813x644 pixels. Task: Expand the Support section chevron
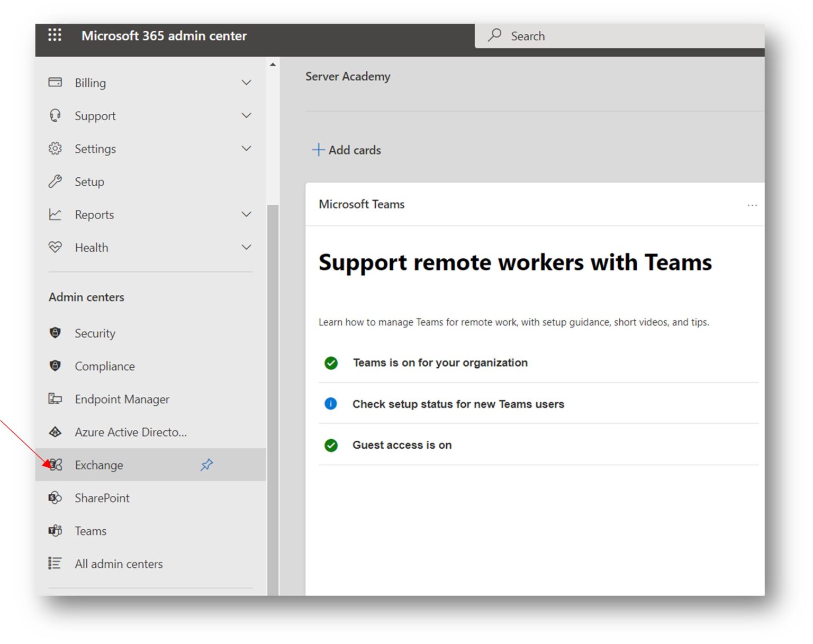(246, 115)
